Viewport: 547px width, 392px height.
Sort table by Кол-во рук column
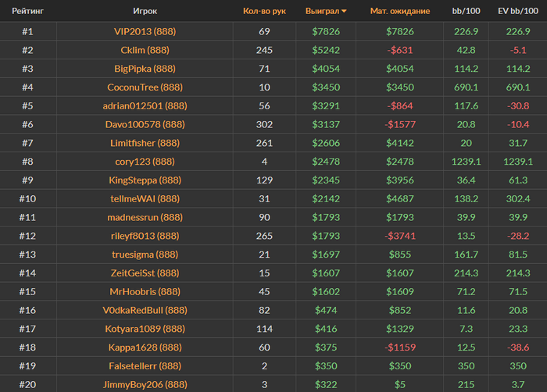(x=263, y=12)
